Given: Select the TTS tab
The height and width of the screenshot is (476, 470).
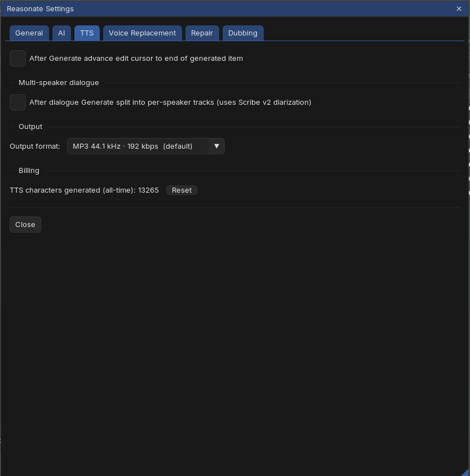Looking at the screenshot, I should (87, 33).
